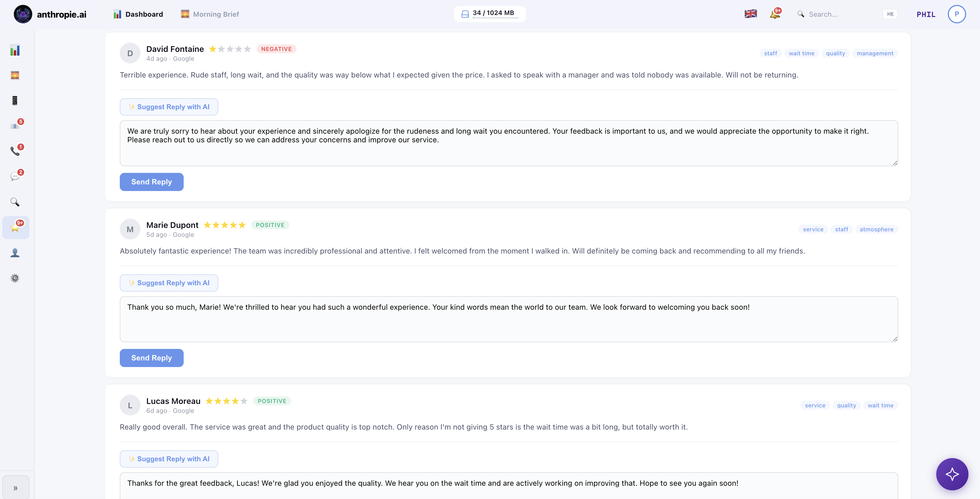Click the '6d ago · Google' source text
The image size is (980, 499).
170,411
